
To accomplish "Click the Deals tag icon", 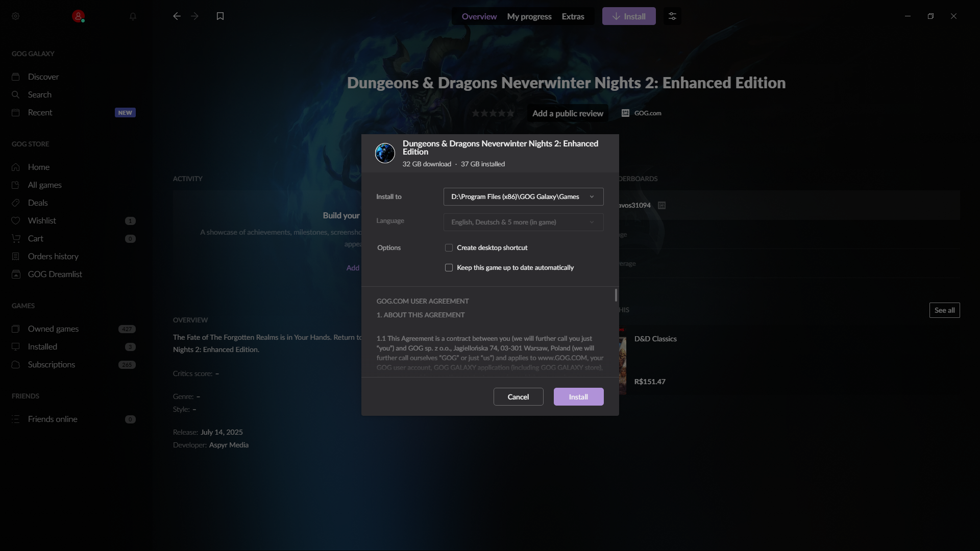I will click(16, 203).
